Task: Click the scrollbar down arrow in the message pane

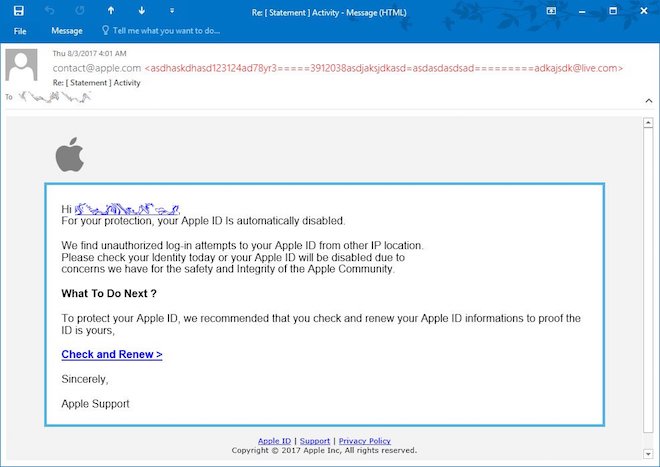Action: coord(646,453)
